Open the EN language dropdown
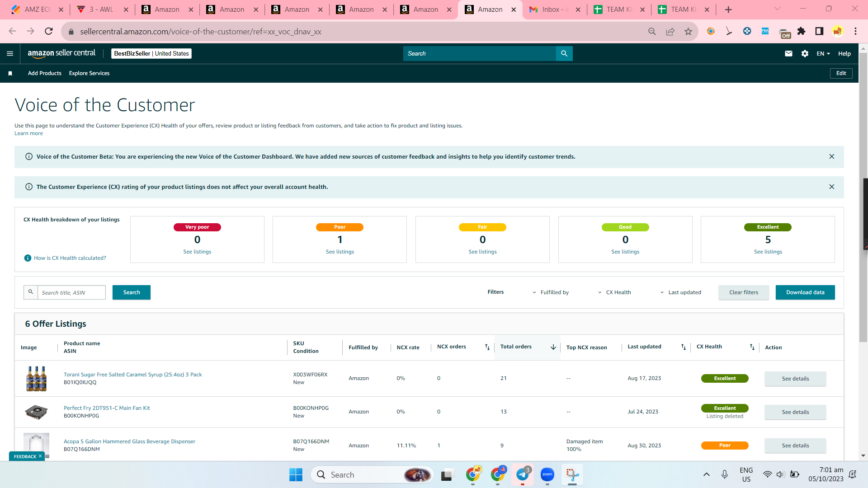868x488 pixels. 823,53
